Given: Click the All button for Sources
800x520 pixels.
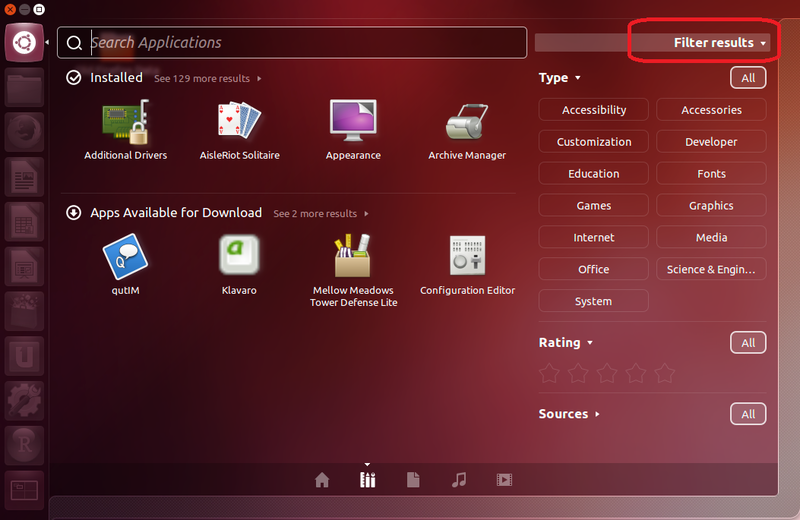Looking at the screenshot, I should pos(748,414).
